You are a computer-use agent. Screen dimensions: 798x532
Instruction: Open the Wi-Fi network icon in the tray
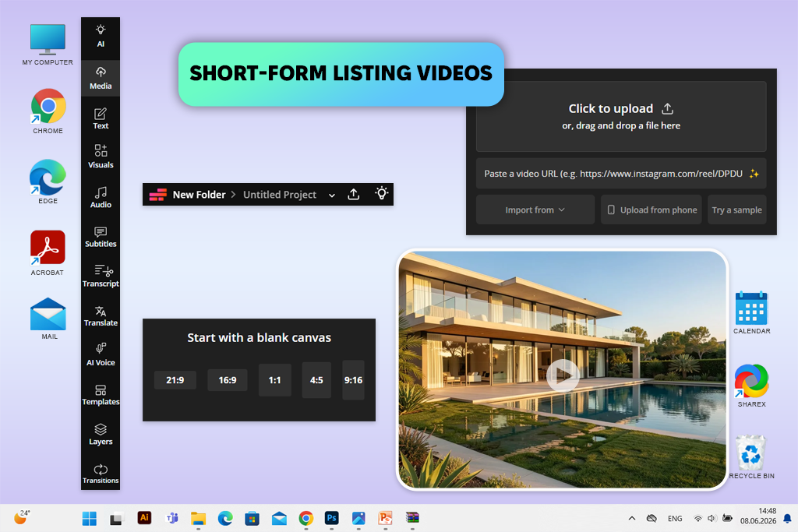[697, 518]
